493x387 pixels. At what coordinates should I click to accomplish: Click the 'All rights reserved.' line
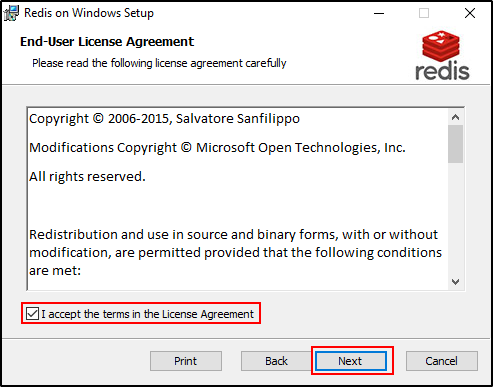(87, 176)
